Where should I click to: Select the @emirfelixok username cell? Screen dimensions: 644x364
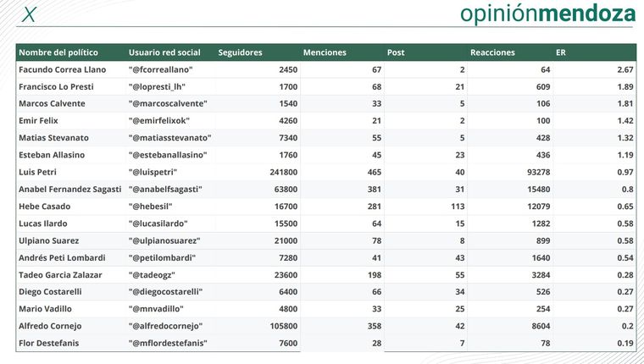[162, 121]
